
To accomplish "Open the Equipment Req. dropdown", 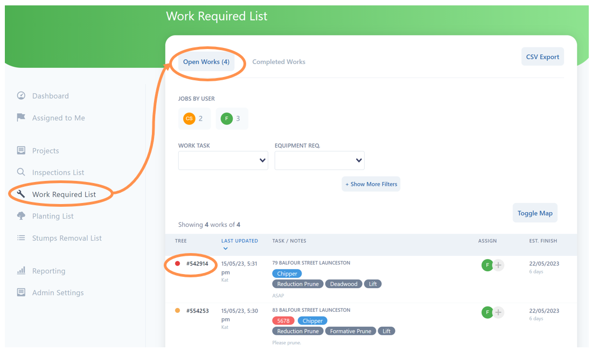I will click(x=319, y=160).
